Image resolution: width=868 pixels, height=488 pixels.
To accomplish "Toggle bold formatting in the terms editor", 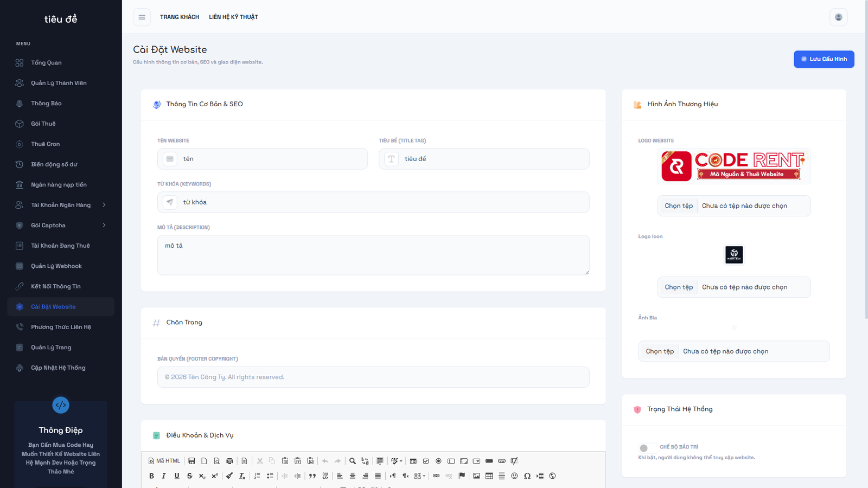I will click(x=152, y=476).
